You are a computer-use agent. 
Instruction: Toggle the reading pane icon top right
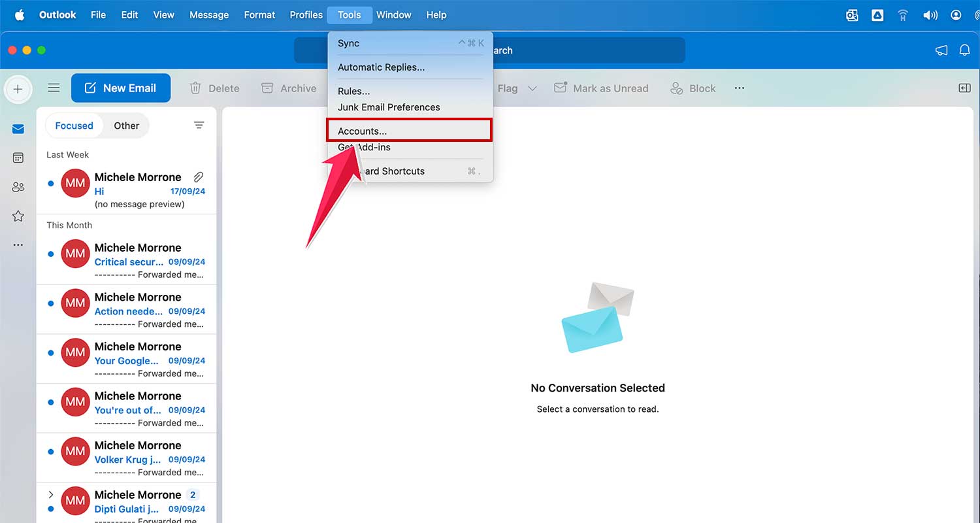point(964,88)
